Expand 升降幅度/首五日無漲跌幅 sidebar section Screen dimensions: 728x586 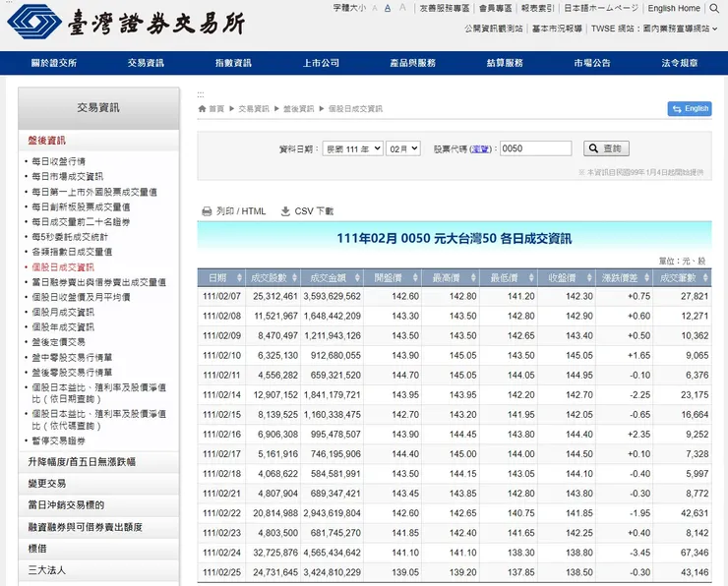coord(98,462)
